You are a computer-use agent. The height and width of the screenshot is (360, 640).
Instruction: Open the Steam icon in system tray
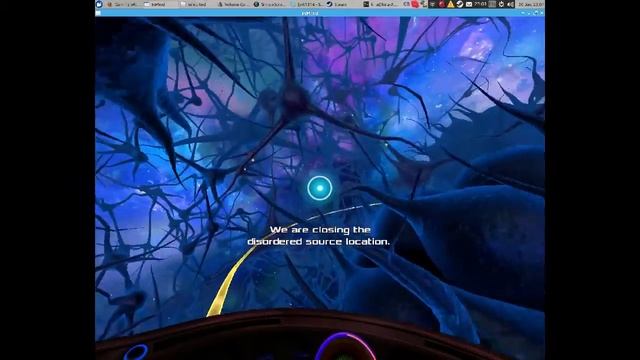460,4
